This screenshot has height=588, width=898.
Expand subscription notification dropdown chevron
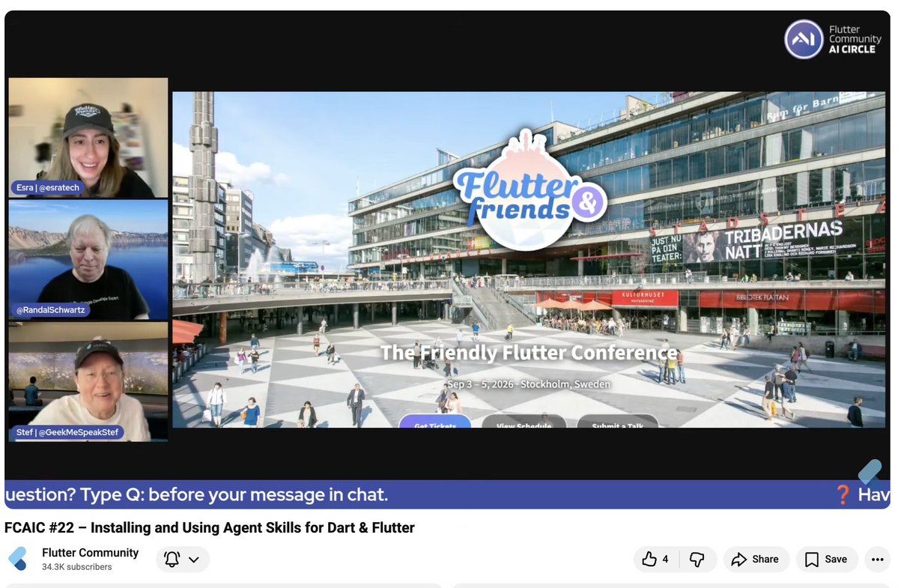tap(194, 560)
